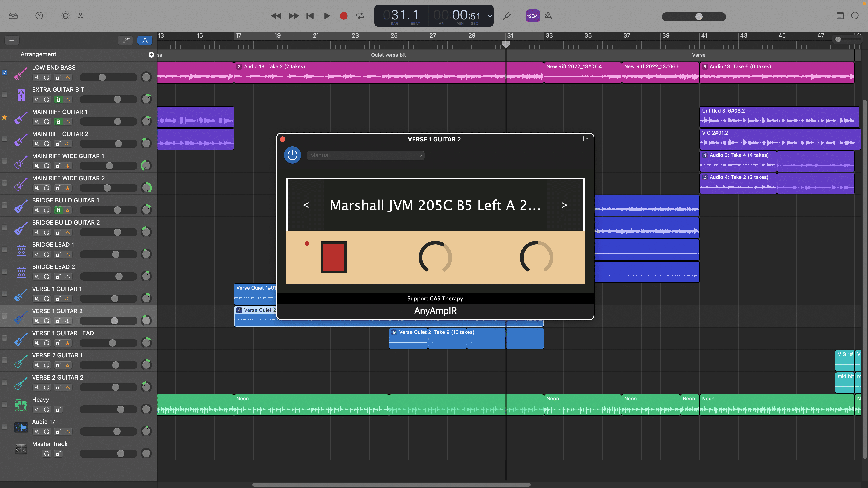Click the red square plugin button
The height and width of the screenshot is (488, 868).
tap(334, 257)
